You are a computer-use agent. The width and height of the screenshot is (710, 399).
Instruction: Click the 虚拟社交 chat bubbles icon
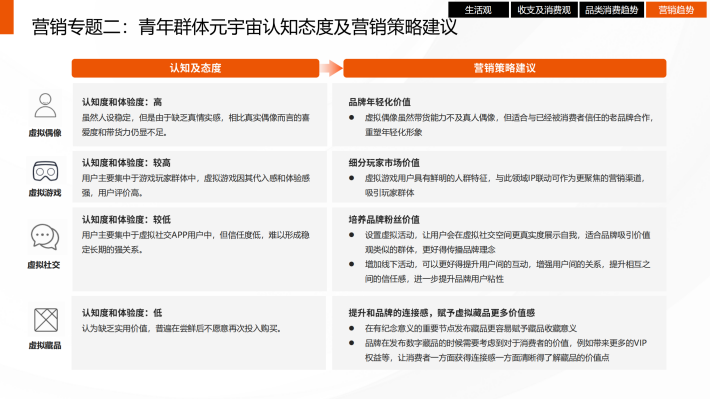coord(45,237)
